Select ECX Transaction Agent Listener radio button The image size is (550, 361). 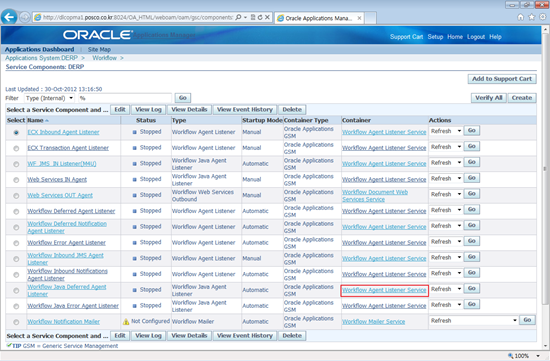coord(16,148)
